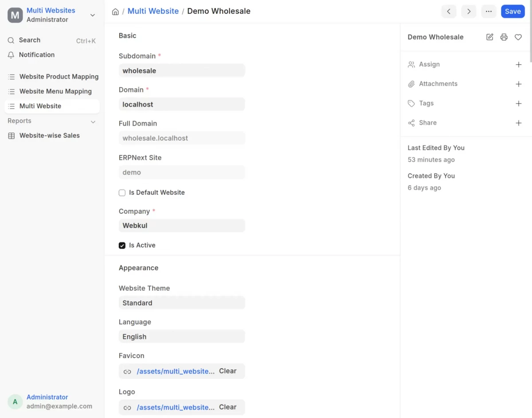Click the Basic section heading

pos(128,36)
